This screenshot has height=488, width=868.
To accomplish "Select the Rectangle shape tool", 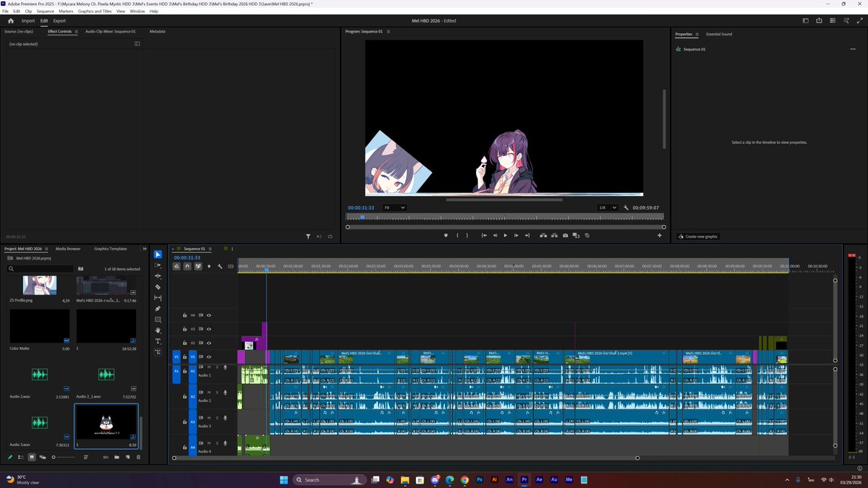I will tap(158, 320).
